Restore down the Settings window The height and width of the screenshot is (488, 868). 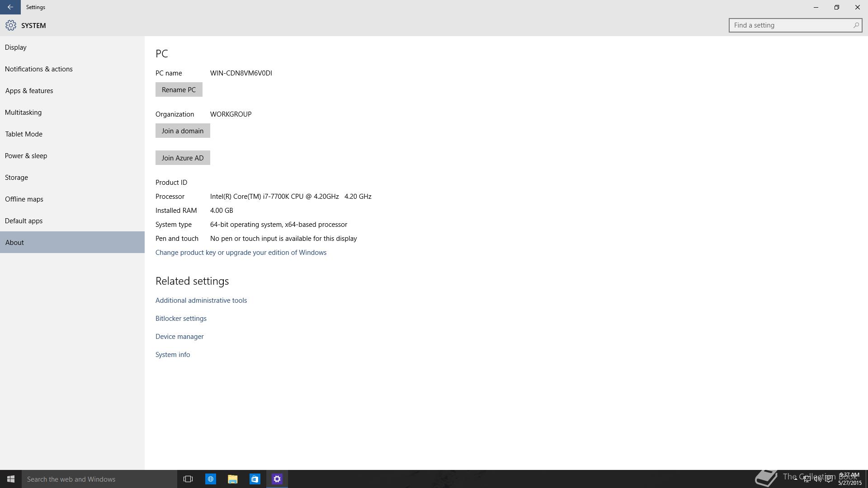(x=837, y=7)
